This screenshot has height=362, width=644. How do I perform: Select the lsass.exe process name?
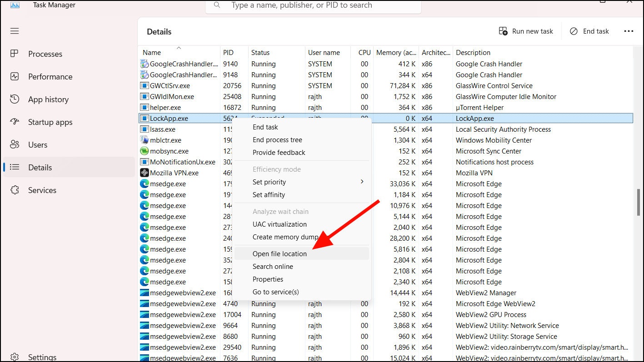[163, 129]
